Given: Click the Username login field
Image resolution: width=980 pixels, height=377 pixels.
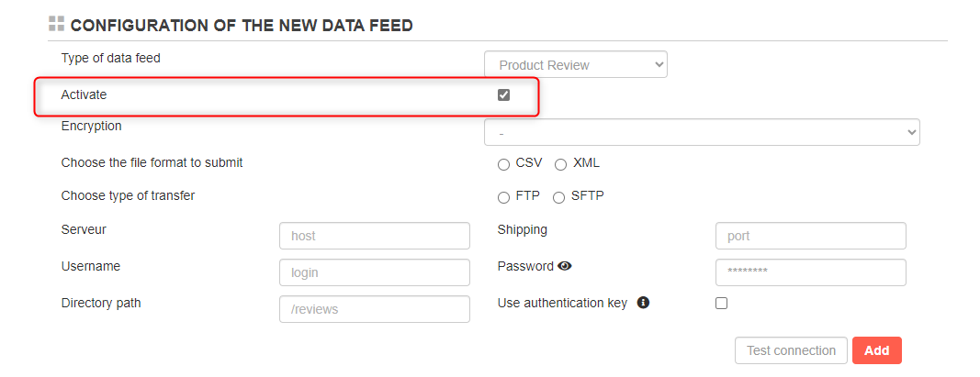Looking at the screenshot, I should point(375,272).
